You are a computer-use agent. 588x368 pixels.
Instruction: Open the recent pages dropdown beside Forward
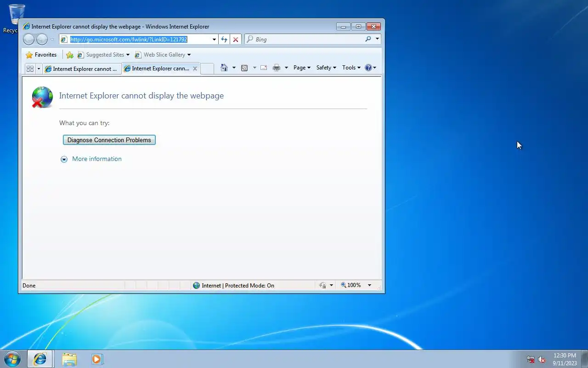pos(52,40)
